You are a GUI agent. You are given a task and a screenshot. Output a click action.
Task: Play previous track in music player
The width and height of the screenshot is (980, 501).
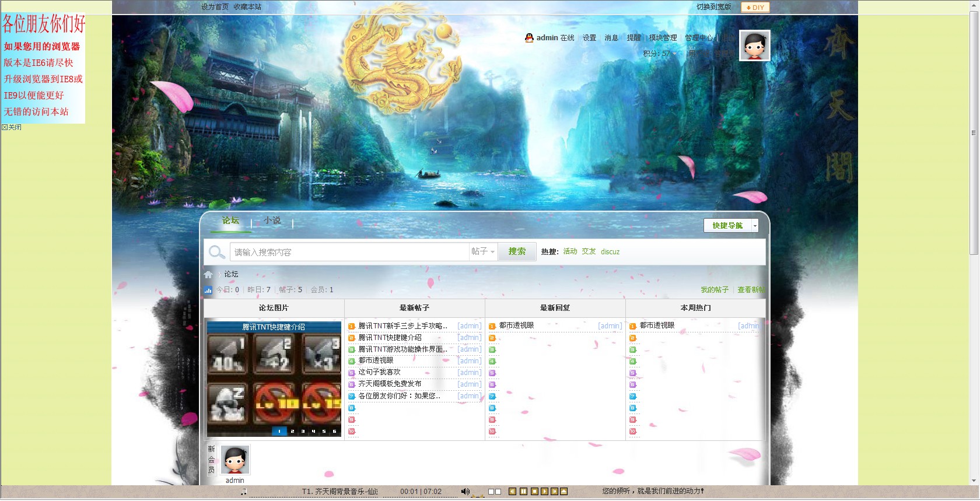click(512, 492)
